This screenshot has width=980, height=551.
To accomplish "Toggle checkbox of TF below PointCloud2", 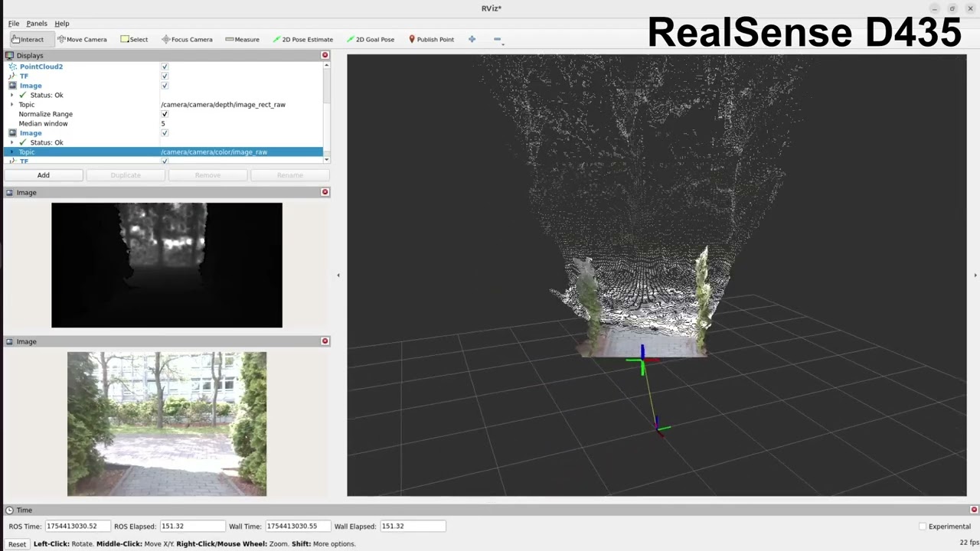I will click(165, 76).
